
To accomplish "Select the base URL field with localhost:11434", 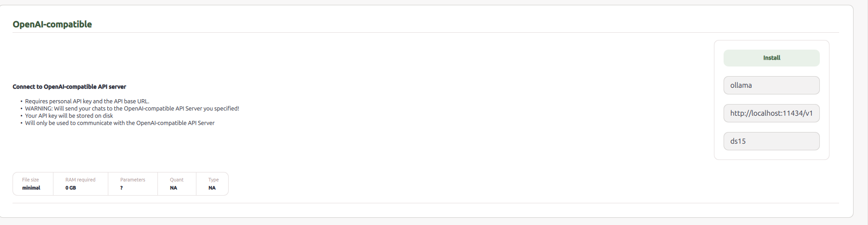I will (771, 113).
